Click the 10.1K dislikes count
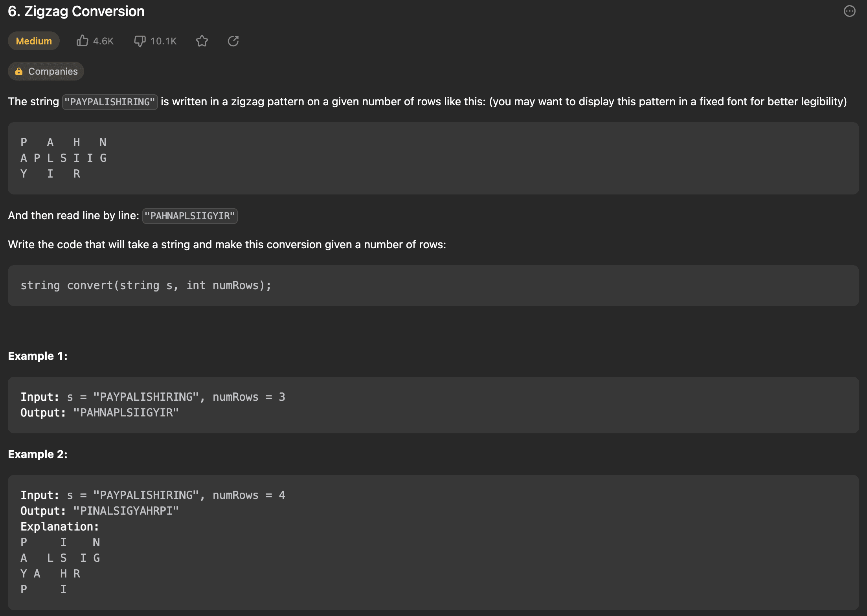This screenshot has width=867, height=616. pos(163,41)
